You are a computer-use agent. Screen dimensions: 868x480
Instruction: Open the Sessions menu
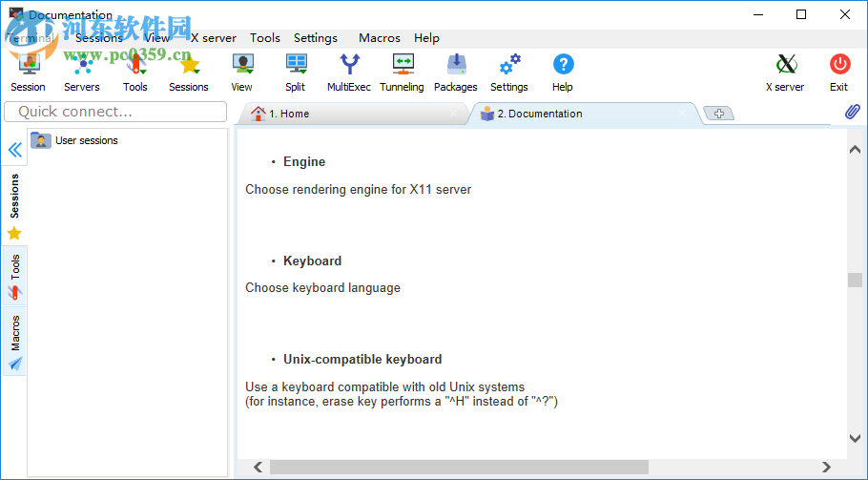tap(99, 37)
